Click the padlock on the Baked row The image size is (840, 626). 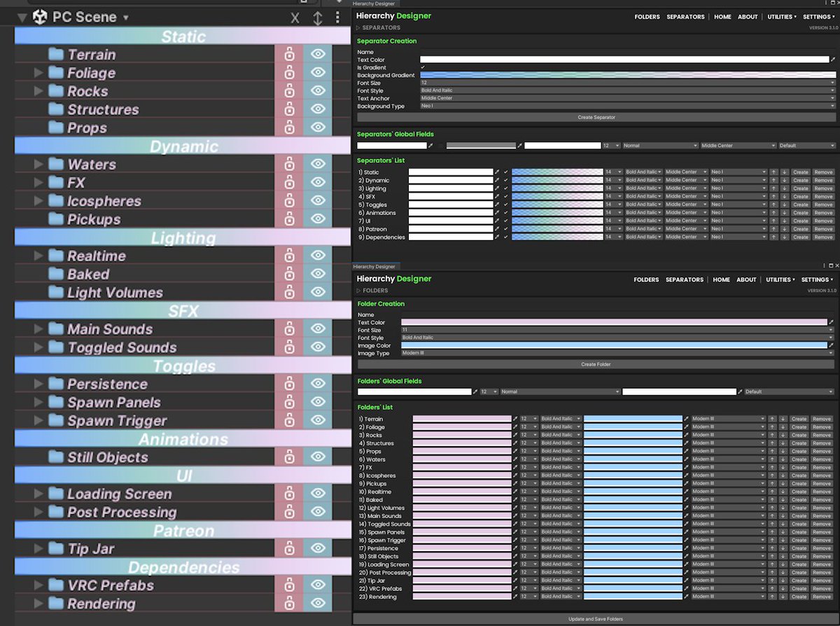click(x=288, y=274)
